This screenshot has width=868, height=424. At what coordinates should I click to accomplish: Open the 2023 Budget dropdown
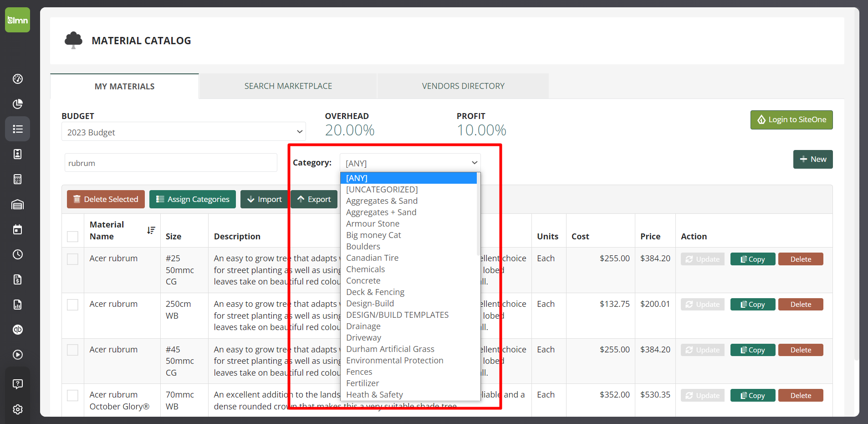tap(184, 132)
